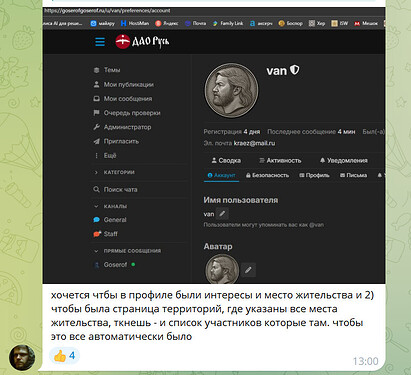
Task: Open the Ещё more menu
Action: pos(105,156)
